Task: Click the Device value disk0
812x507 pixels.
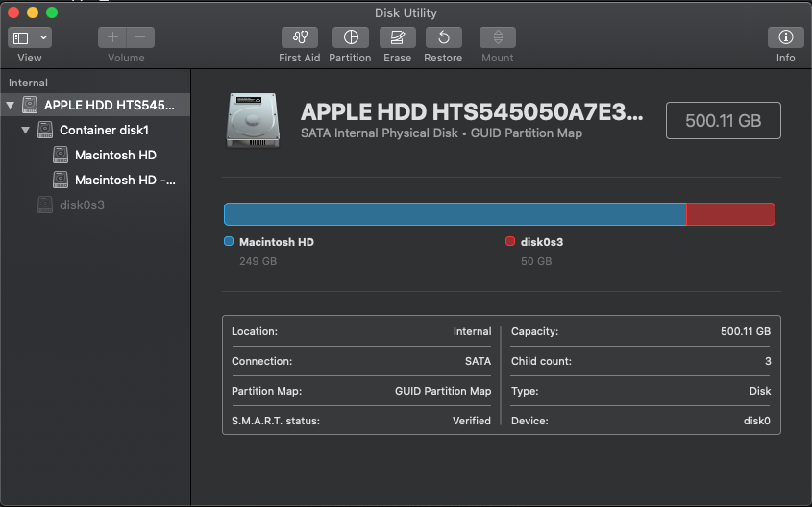Action: (x=757, y=421)
